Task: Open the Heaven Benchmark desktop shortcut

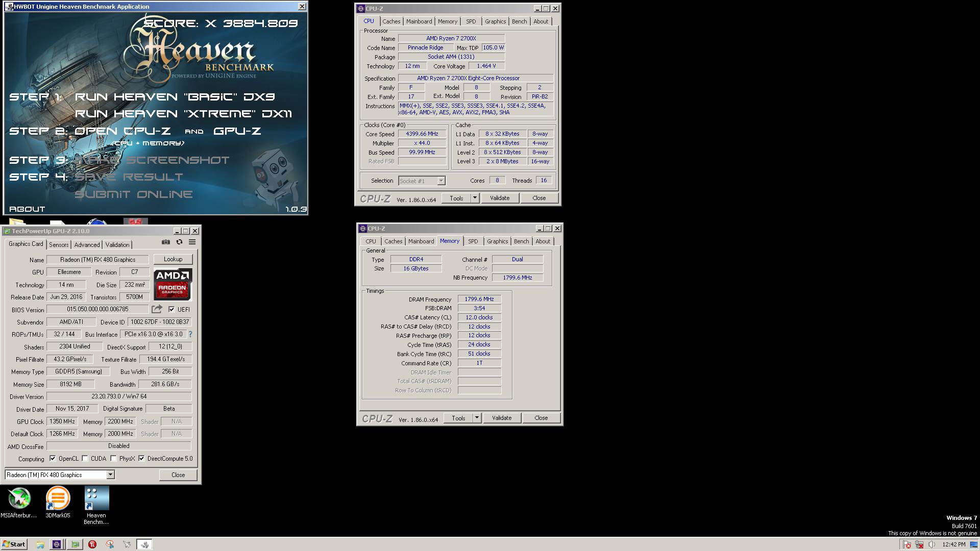Action: pyautogui.click(x=96, y=505)
